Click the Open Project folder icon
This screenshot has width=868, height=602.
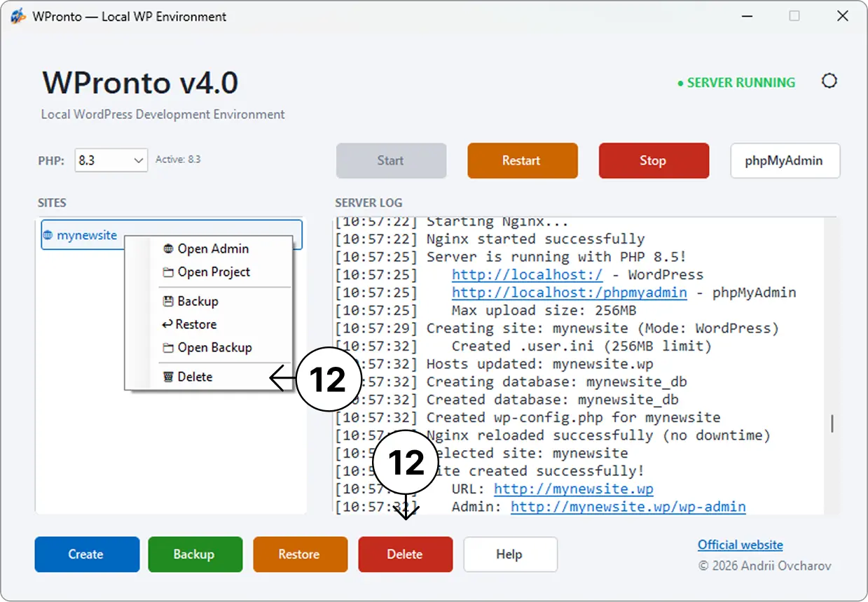(x=168, y=272)
